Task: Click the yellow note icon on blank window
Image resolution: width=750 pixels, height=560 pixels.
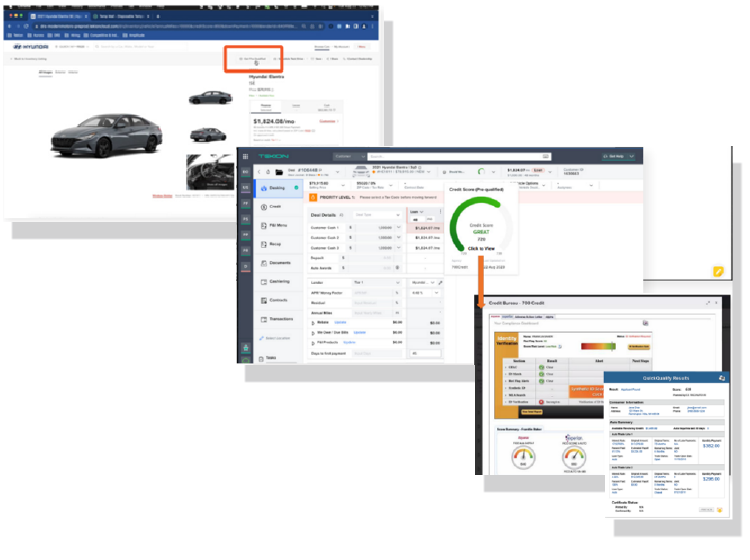Action: pyautogui.click(x=718, y=272)
